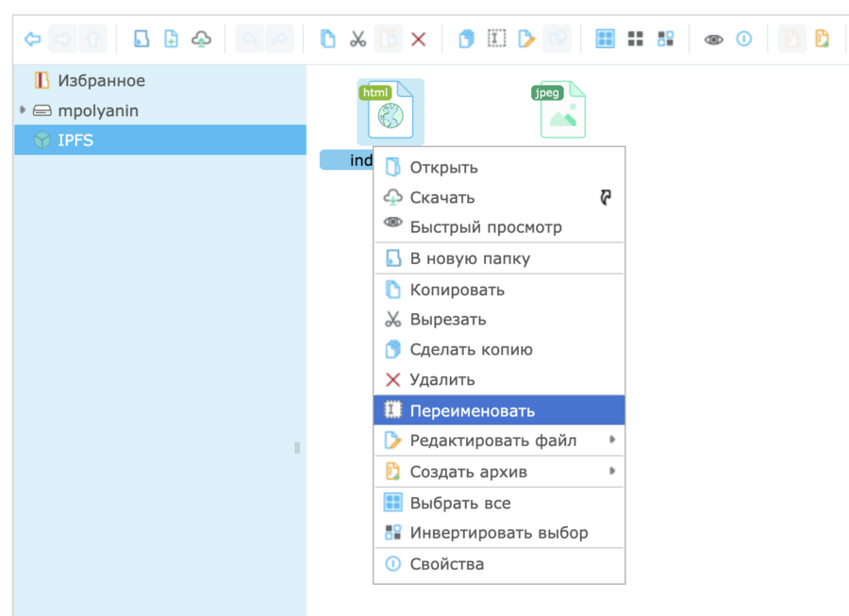Click the new text file toolbar icon
Viewport: 849px width, 616px height.
171,39
